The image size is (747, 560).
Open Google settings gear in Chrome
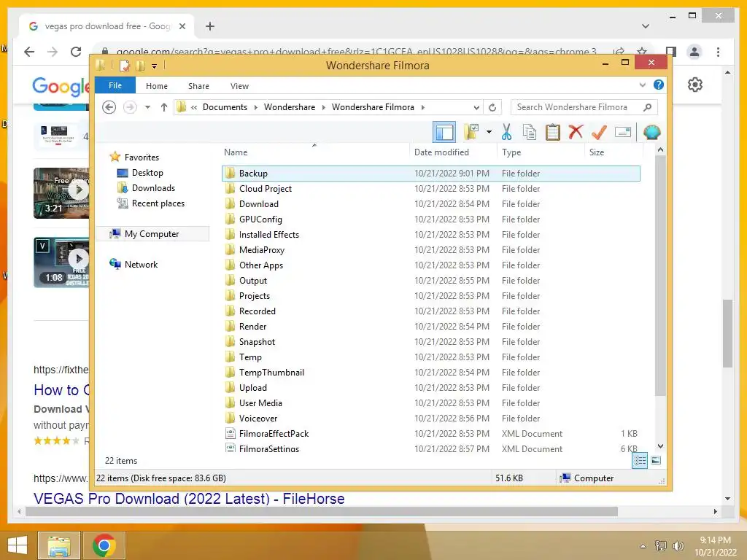tap(694, 85)
